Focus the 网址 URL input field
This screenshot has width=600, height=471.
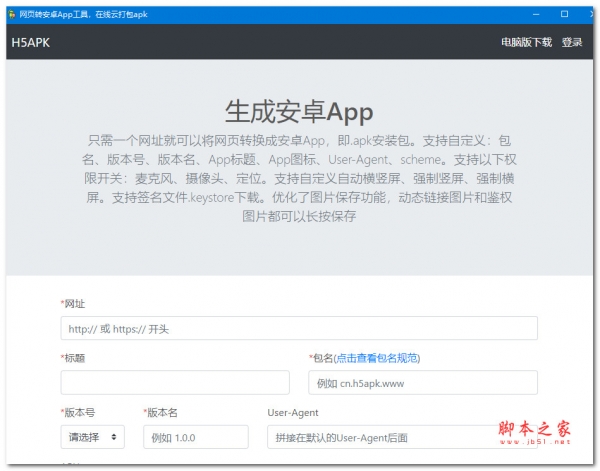point(299,328)
